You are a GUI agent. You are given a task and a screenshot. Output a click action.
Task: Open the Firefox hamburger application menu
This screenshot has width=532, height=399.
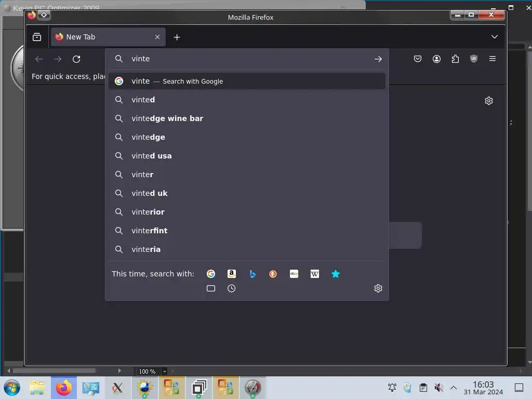493,59
